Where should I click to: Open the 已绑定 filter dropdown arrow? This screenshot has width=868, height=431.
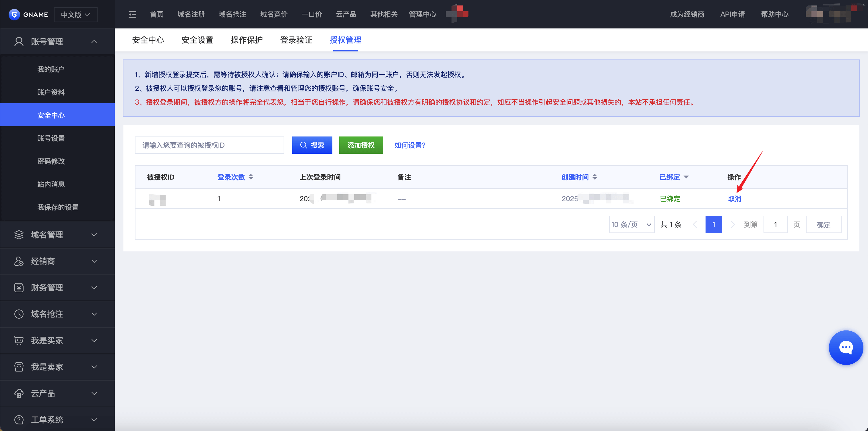point(686,177)
